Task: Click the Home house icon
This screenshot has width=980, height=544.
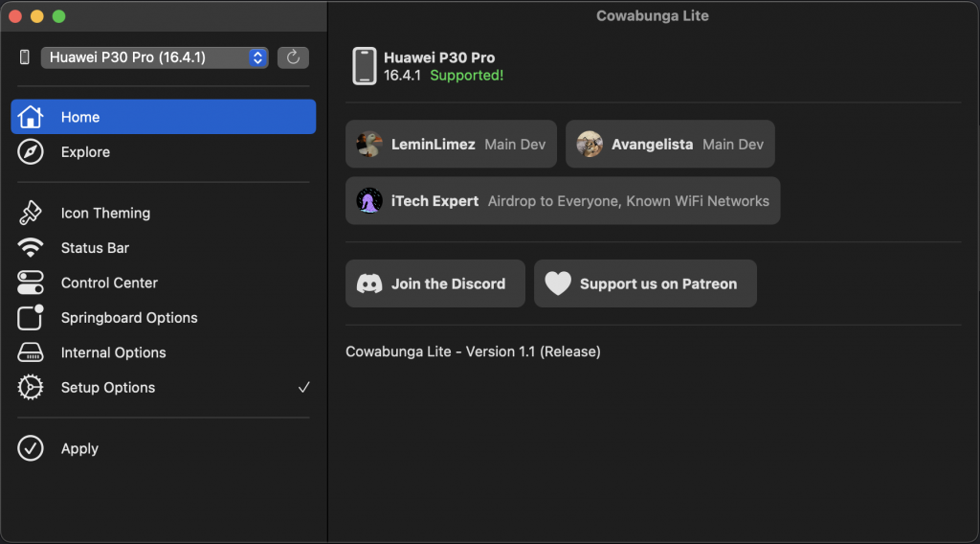Action: click(30, 117)
